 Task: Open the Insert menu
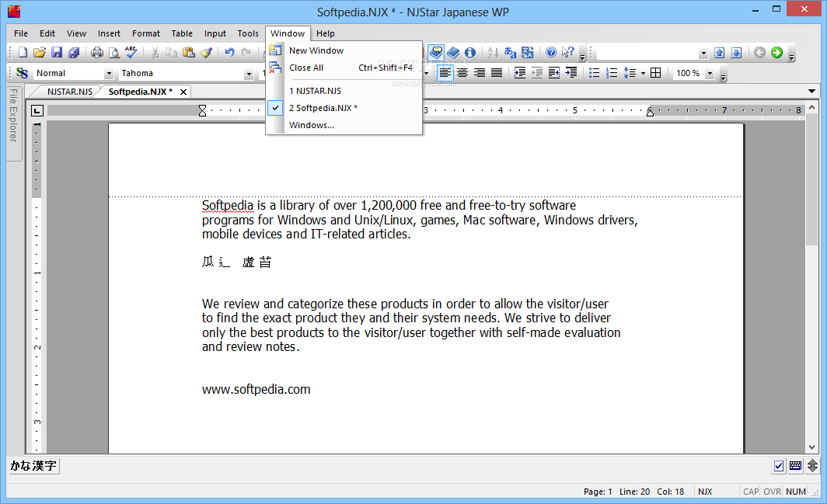(109, 33)
